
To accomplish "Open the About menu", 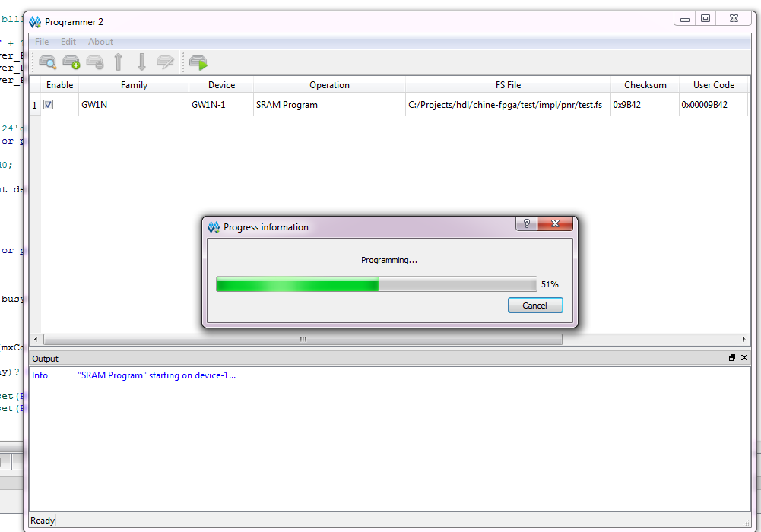I will 100,42.
